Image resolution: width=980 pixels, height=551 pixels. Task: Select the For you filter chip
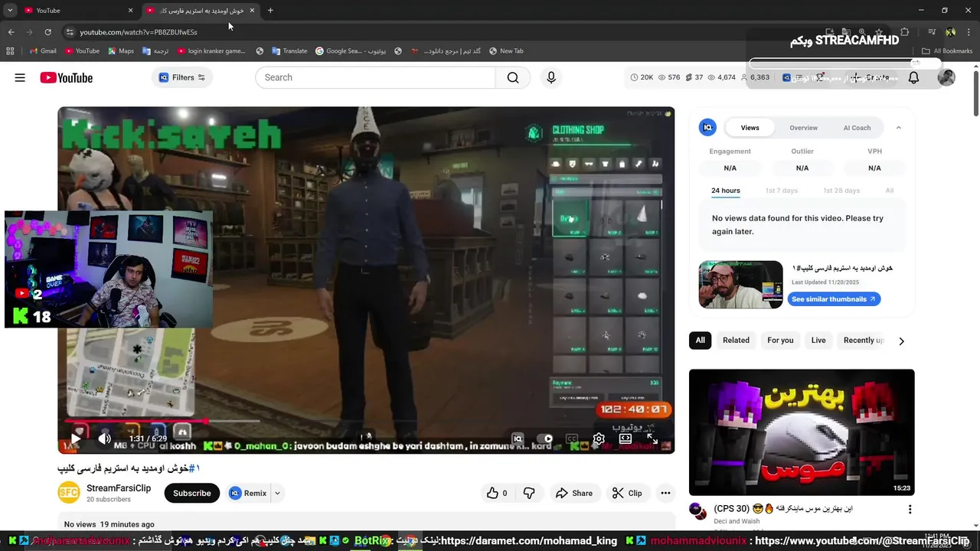pyautogui.click(x=780, y=341)
